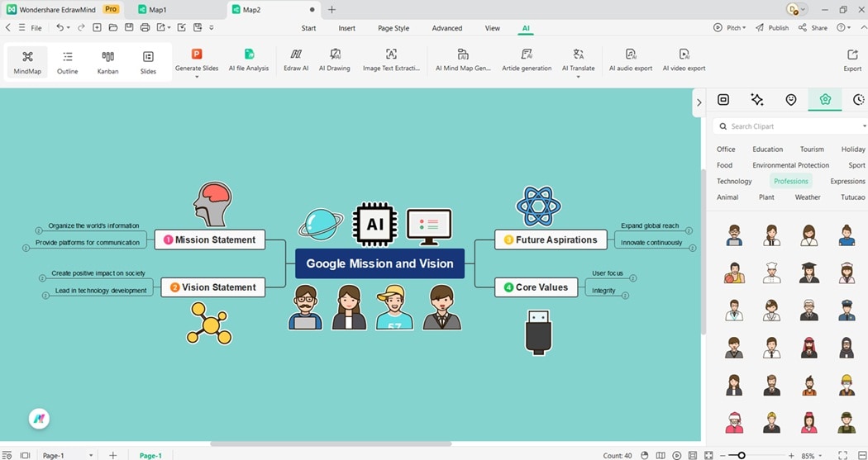Select the Technology clipart category

tap(734, 181)
